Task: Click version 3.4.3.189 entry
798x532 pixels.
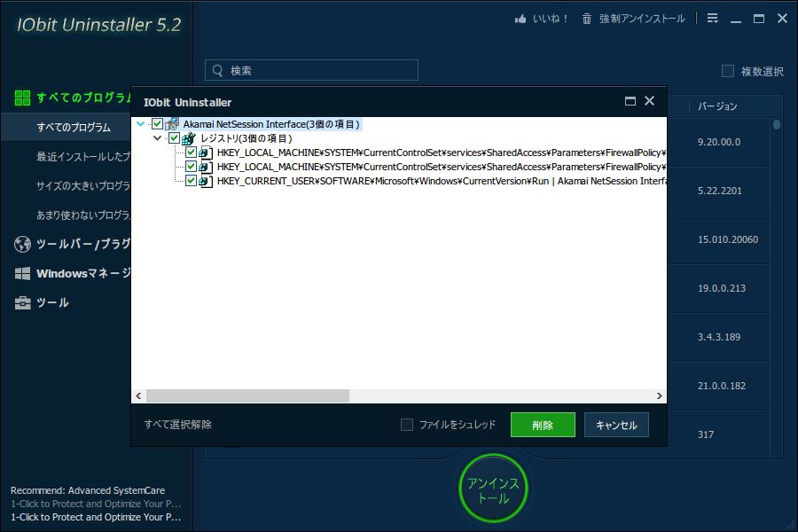Action: 719,337
